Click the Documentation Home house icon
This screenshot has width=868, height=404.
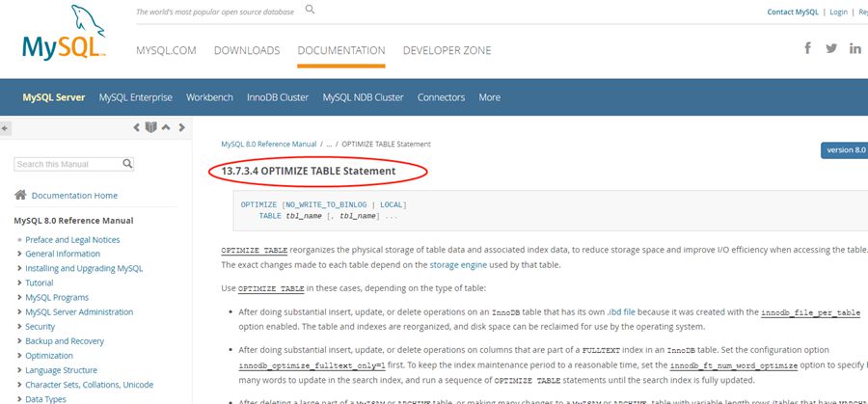pyautogui.click(x=20, y=195)
